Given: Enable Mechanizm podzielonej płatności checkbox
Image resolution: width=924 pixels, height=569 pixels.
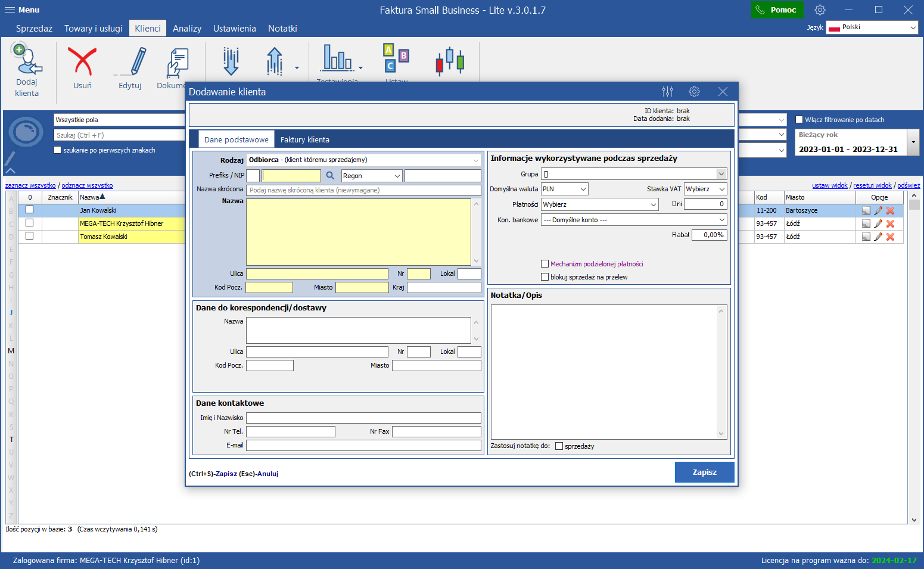Looking at the screenshot, I should click(545, 264).
